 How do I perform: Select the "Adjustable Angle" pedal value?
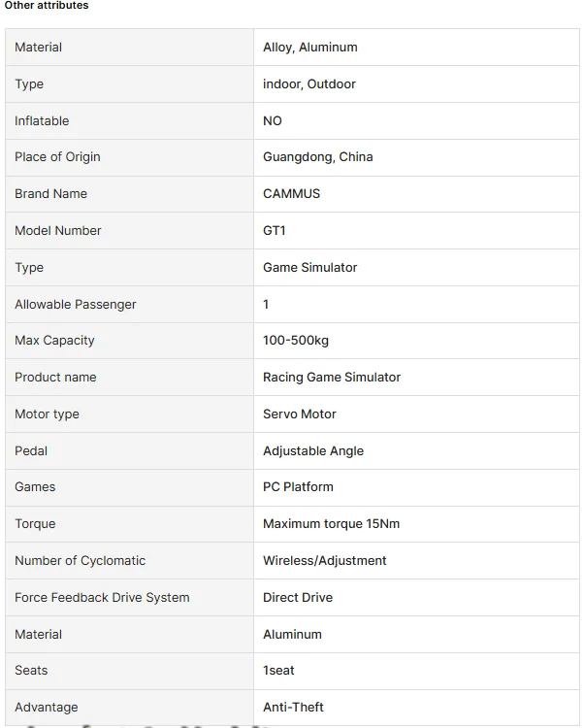point(313,451)
